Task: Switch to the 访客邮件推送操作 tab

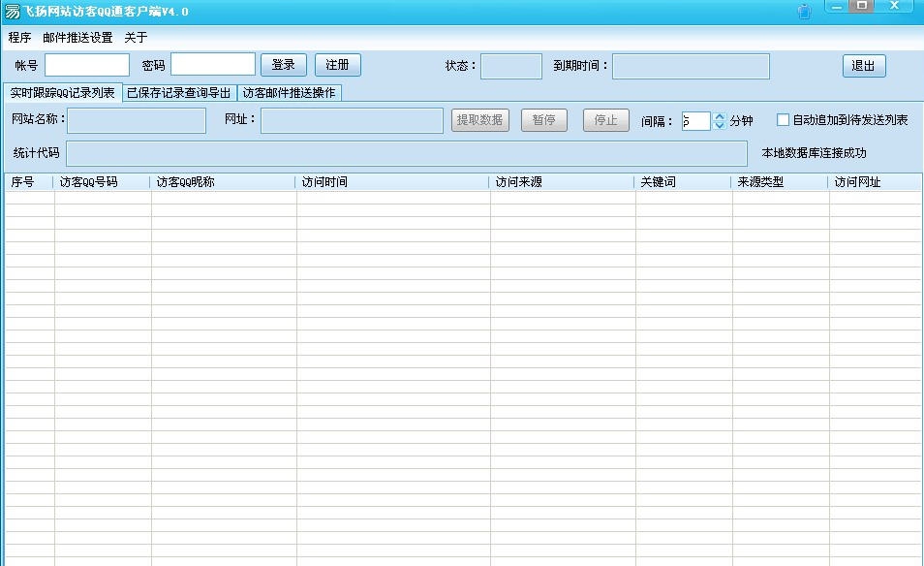Action: pyautogui.click(x=293, y=92)
